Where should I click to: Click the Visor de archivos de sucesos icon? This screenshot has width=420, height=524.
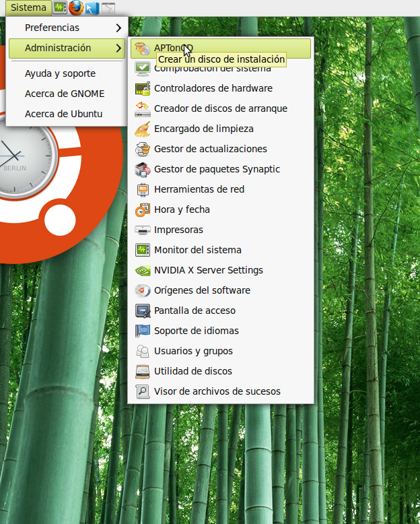[143, 392]
